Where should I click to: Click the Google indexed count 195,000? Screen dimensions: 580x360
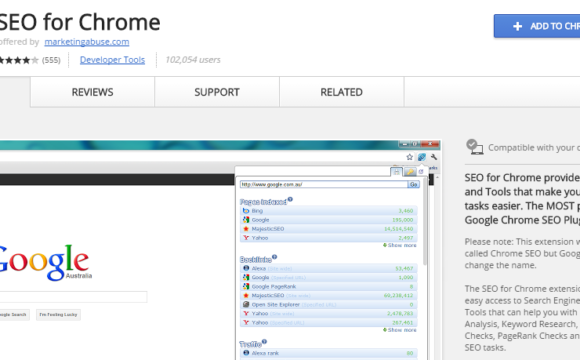tap(402, 220)
